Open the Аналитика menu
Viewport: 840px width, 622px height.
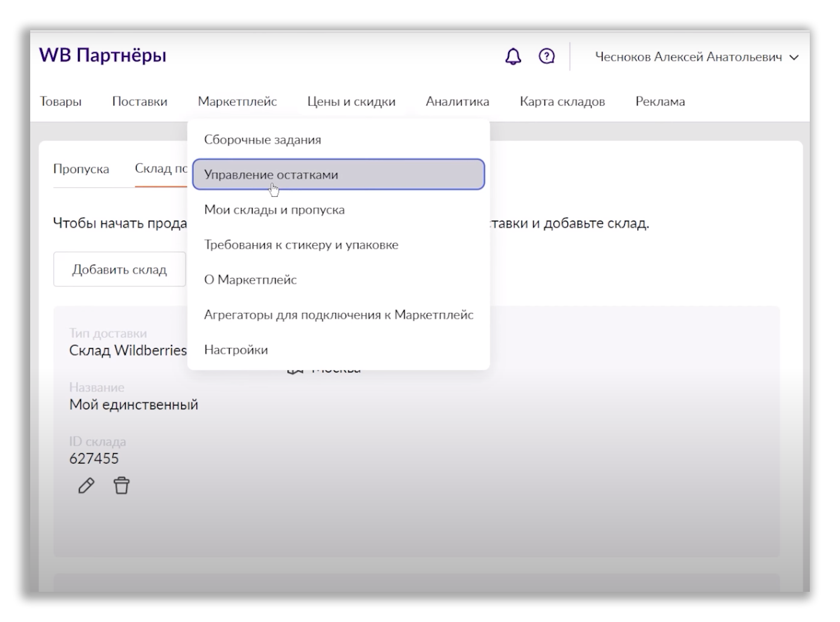point(457,101)
